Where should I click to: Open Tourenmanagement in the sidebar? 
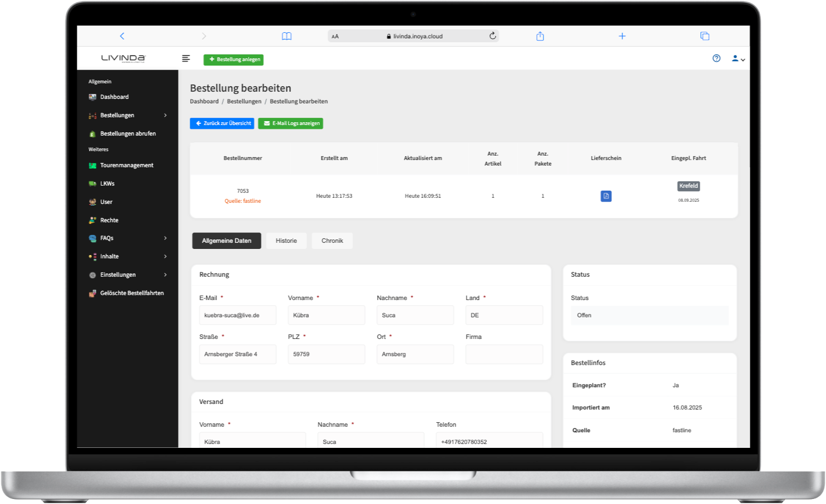click(128, 165)
